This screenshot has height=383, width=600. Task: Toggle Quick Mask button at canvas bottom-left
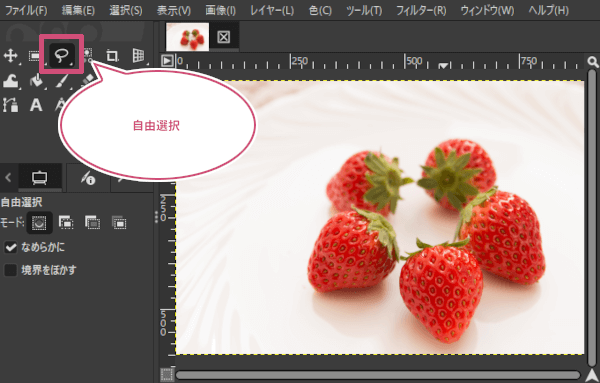(167, 375)
